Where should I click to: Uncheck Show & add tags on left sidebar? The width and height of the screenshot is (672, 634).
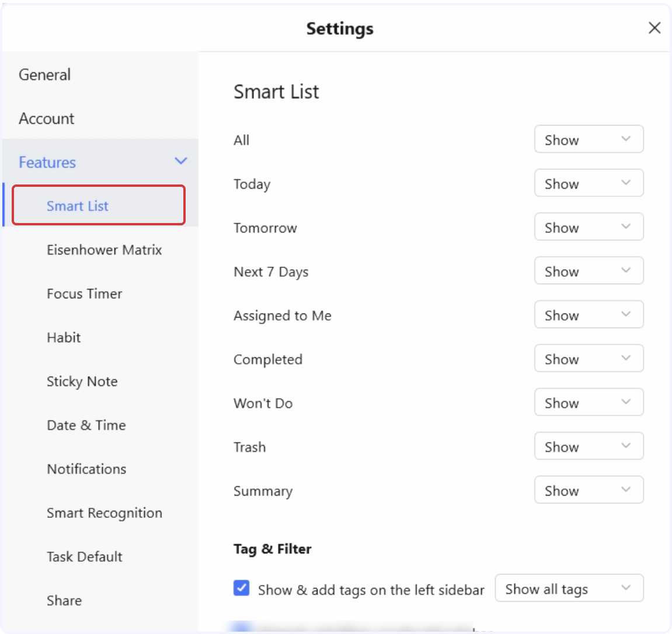pyautogui.click(x=241, y=588)
